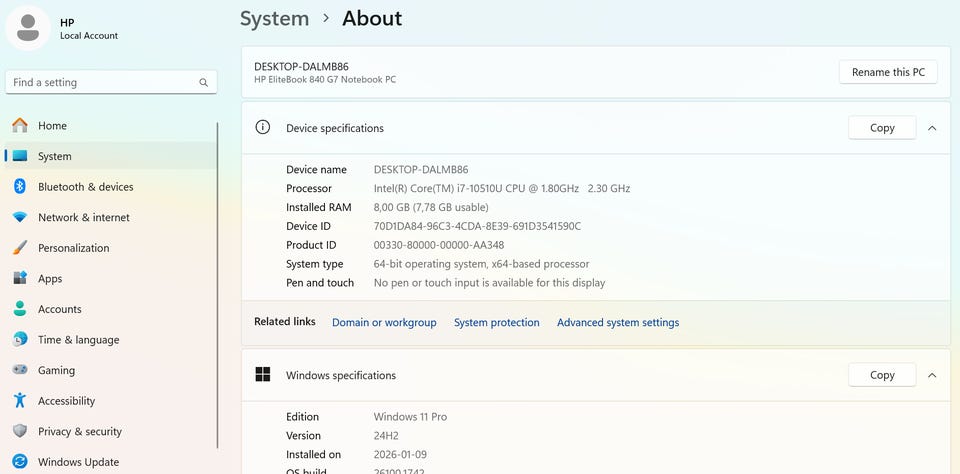Image resolution: width=960 pixels, height=474 pixels.
Task: Click the Accounts person icon
Action: 20,309
